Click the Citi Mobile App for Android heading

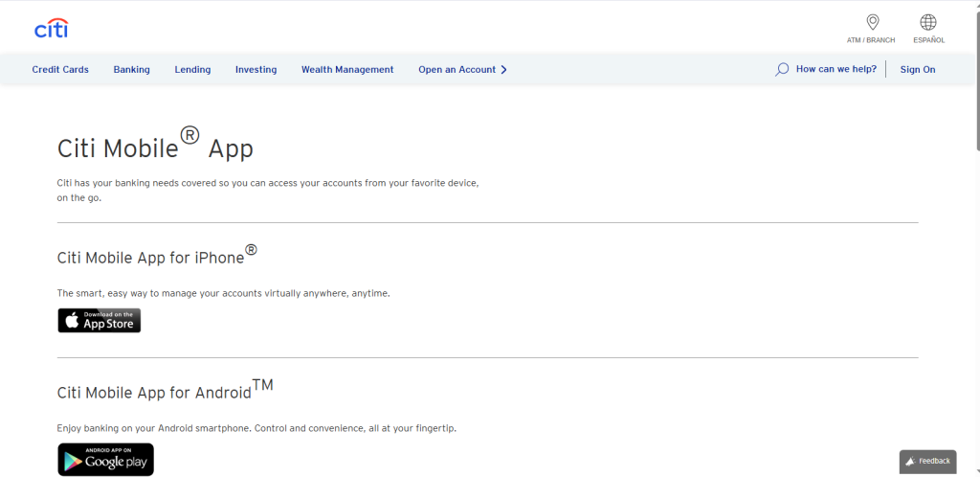[x=165, y=389]
